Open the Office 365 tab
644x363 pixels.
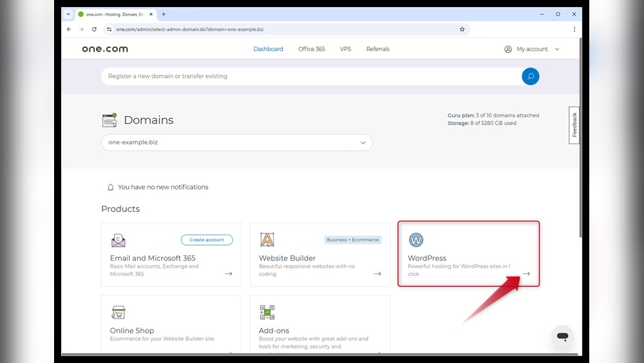(311, 49)
